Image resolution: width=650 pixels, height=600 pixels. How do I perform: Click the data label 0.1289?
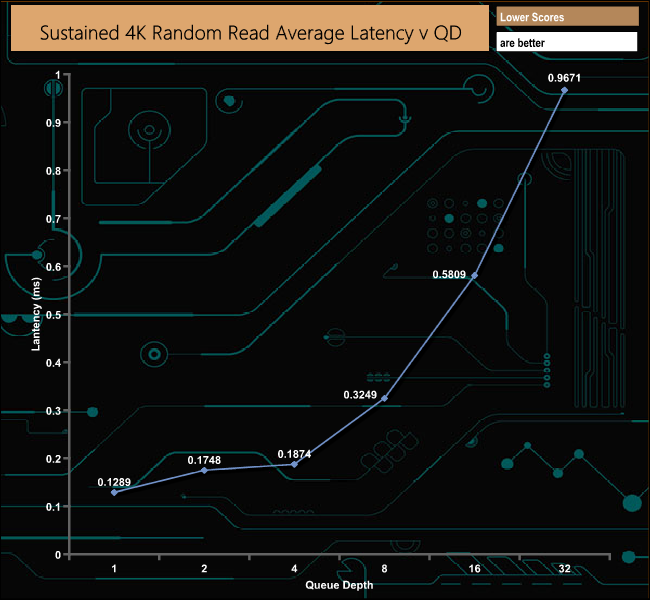pyautogui.click(x=114, y=482)
